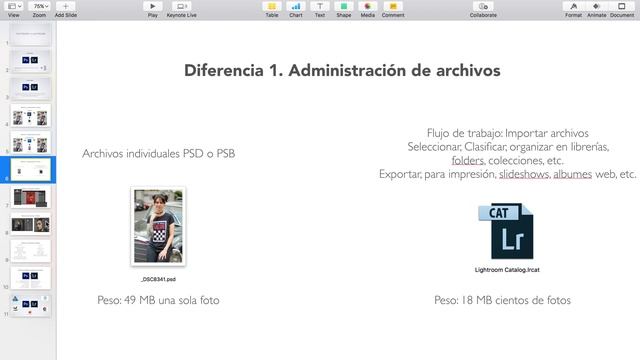This screenshot has height=360, width=640.
Task: Select slide 2 thumbnail in navigator
Action: (x=31, y=61)
